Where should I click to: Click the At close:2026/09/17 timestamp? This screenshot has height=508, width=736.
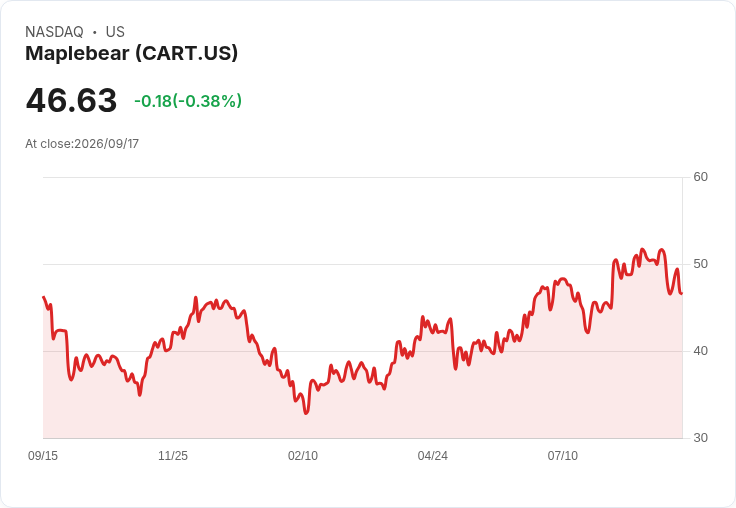(x=82, y=144)
